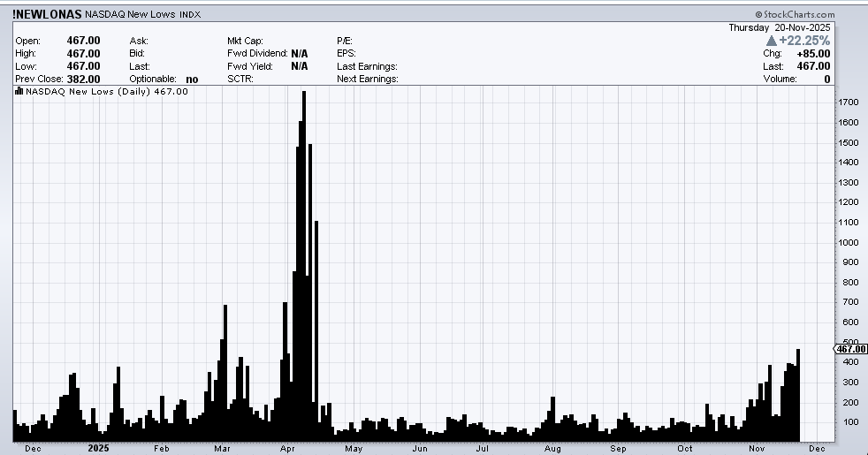
Task: Click the Optionable value 'no'
Action: coord(192,79)
